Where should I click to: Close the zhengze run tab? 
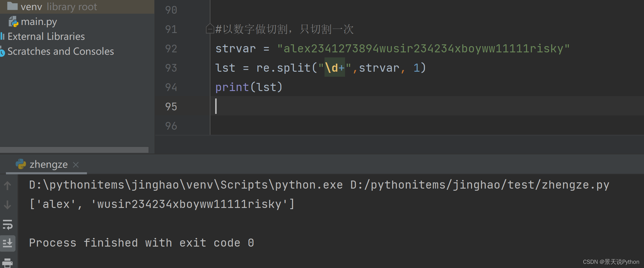tap(76, 164)
